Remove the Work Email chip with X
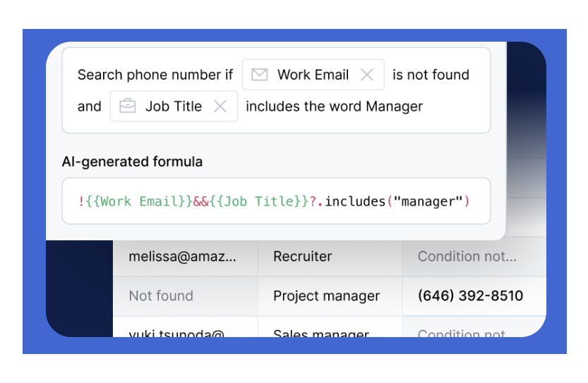 (367, 75)
